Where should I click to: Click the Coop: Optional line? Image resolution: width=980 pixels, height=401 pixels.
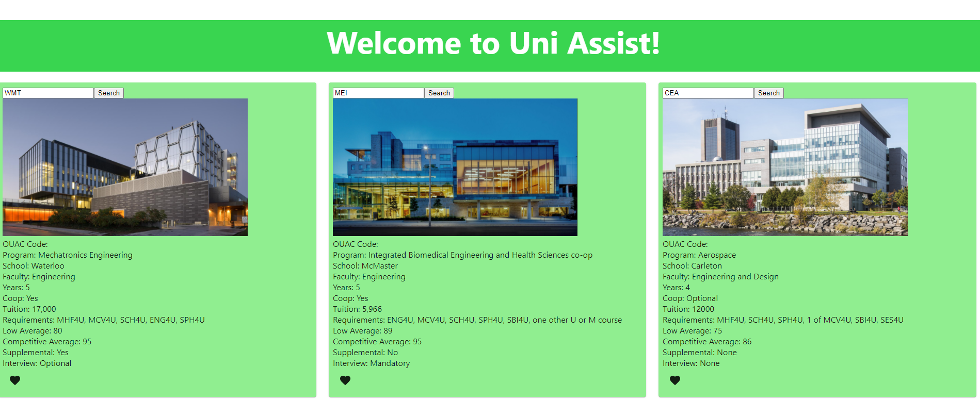[690, 298]
